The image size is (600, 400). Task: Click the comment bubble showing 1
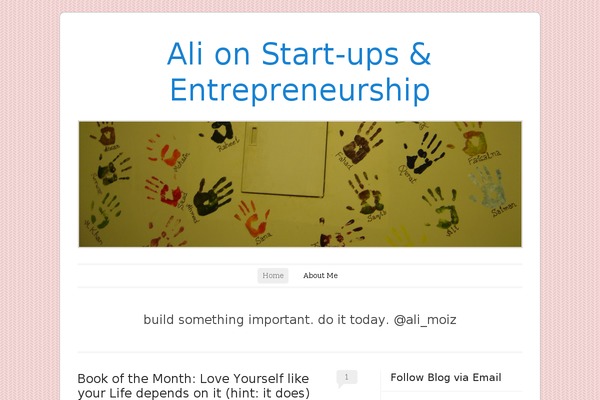[347, 378]
